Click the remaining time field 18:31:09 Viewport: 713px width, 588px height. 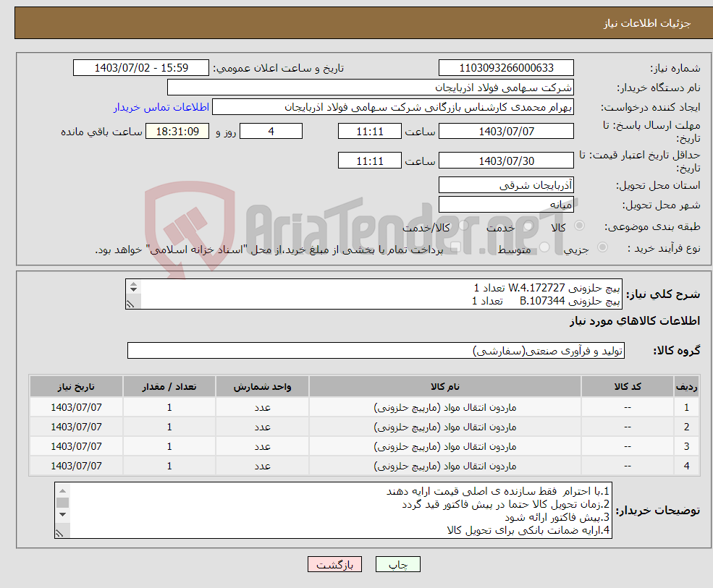pos(177,132)
